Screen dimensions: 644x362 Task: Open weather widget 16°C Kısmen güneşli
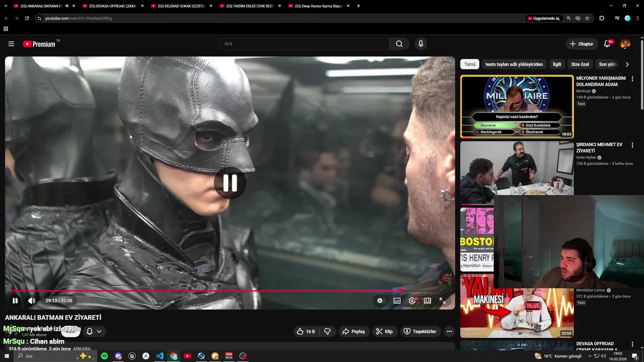pos(557,356)
